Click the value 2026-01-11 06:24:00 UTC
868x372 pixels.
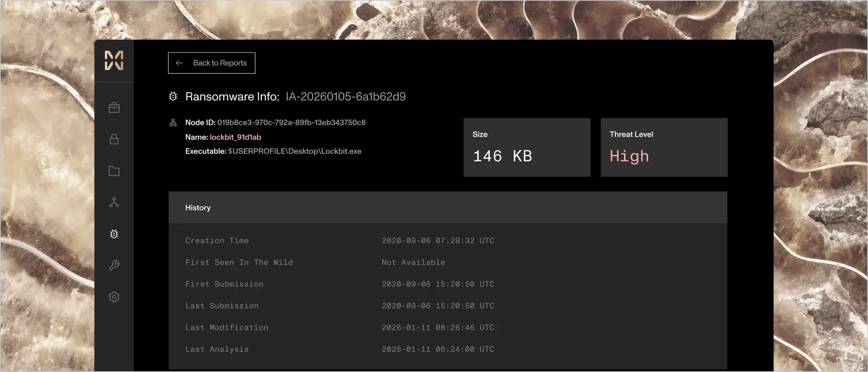[x=438, y=349]
